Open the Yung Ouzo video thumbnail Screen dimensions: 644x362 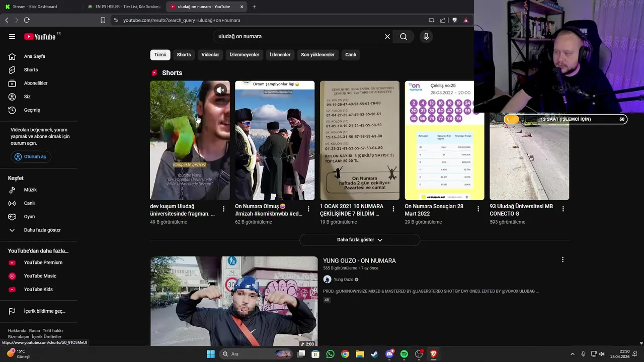point(234,301)
